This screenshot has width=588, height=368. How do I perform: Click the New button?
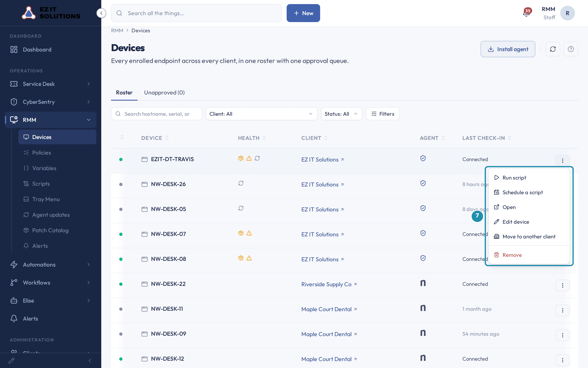(x=303, y=13)
